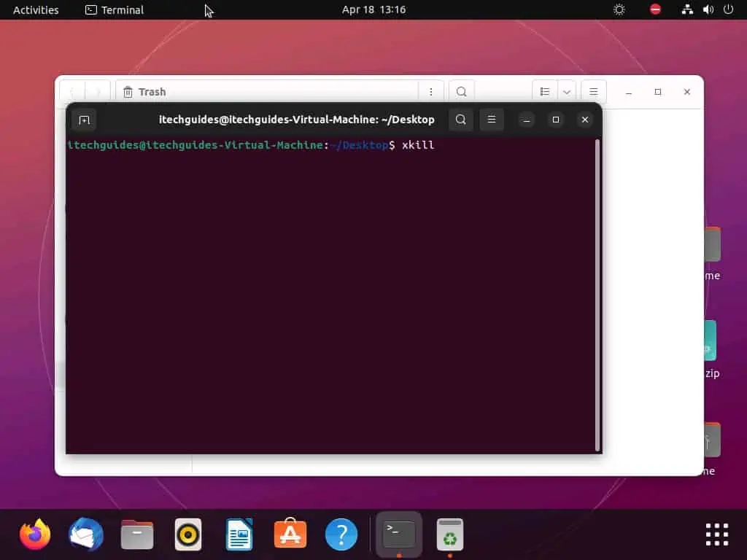Go back in Files window

point(72,92)
